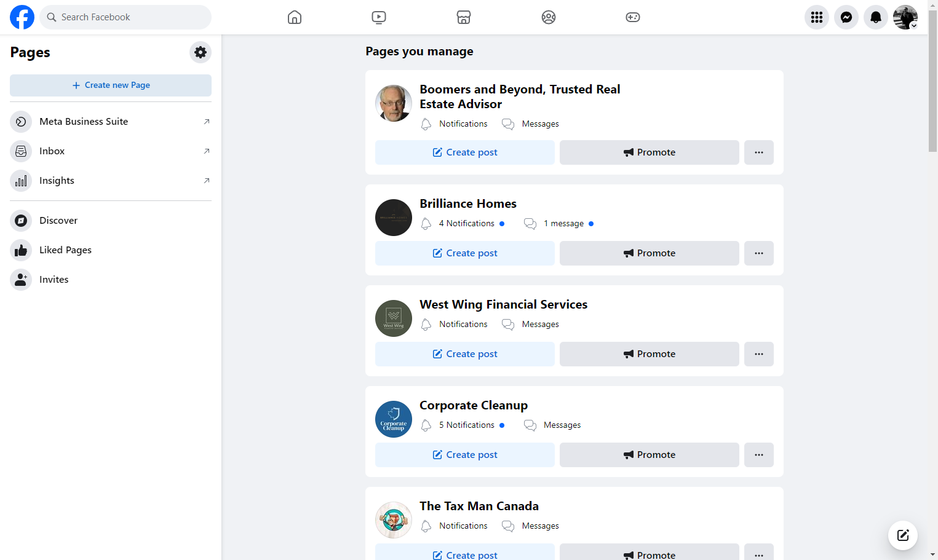
Task: Click the vertical scrollbar thumb
Action: (932, 80)
